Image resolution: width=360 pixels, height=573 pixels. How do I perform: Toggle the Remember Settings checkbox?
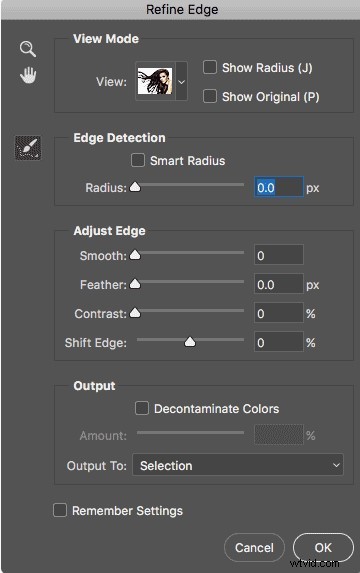[x=60, y=510]
